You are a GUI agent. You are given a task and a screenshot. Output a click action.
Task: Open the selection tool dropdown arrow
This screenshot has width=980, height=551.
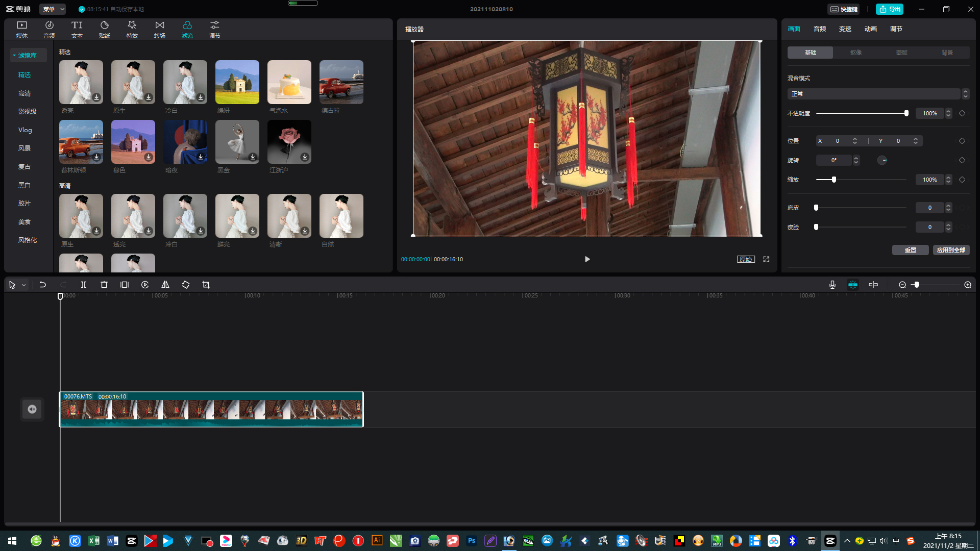pos(24,285)
